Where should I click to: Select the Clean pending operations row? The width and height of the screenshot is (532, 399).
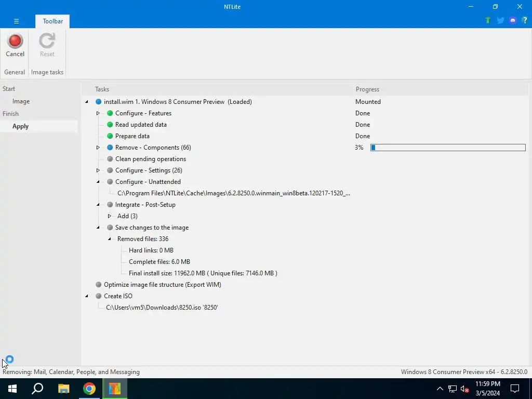click(x=151, y=159)
